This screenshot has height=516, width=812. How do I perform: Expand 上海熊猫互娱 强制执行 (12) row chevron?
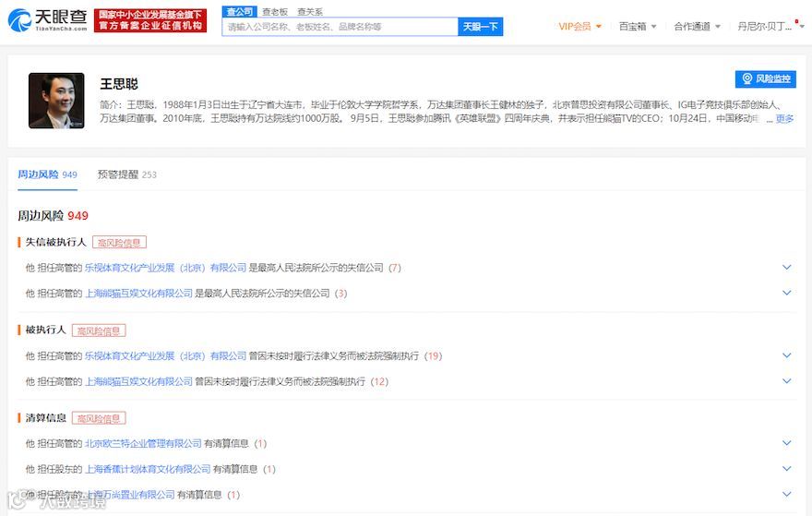coord(786,381)
